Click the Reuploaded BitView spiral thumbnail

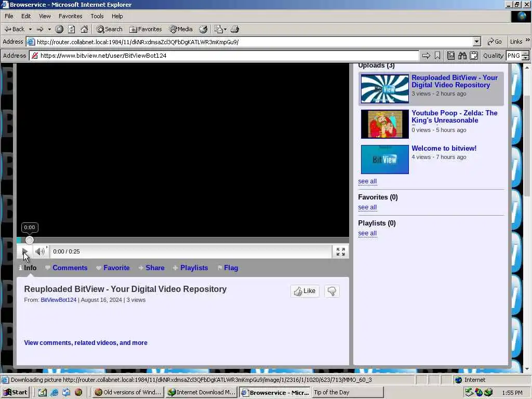pos(385,88)
